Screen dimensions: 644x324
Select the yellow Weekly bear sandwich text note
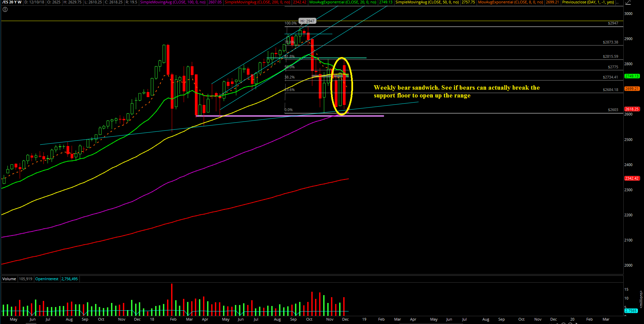coord(457,91)
